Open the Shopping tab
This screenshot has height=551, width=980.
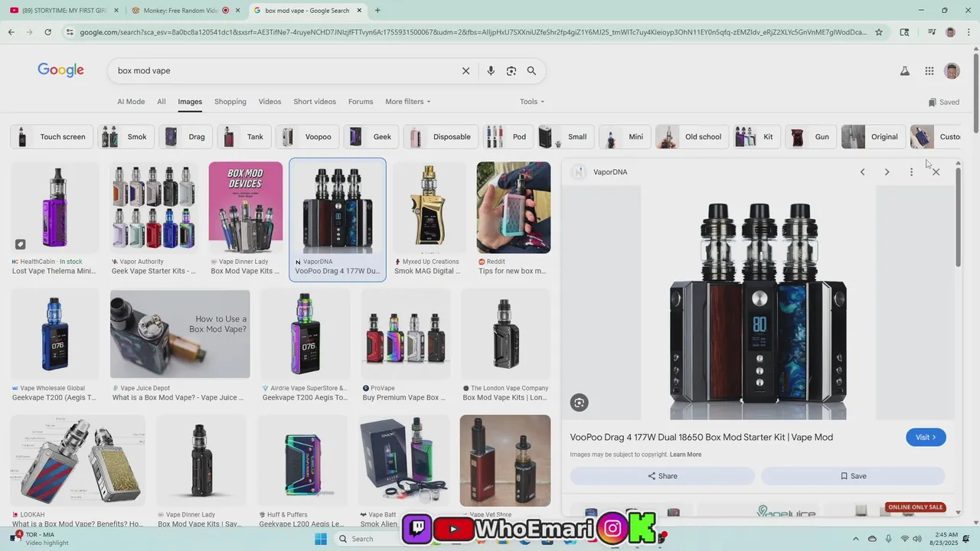(230, 102)
